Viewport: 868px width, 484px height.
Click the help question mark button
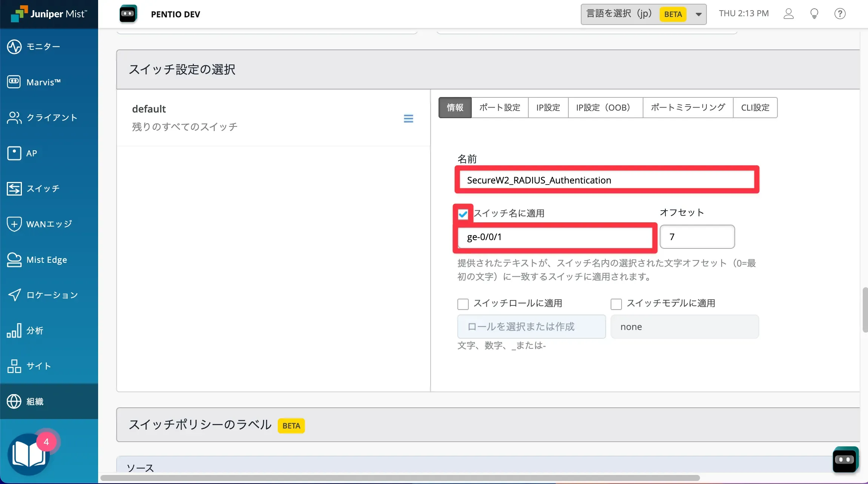(x=840, y=14)
